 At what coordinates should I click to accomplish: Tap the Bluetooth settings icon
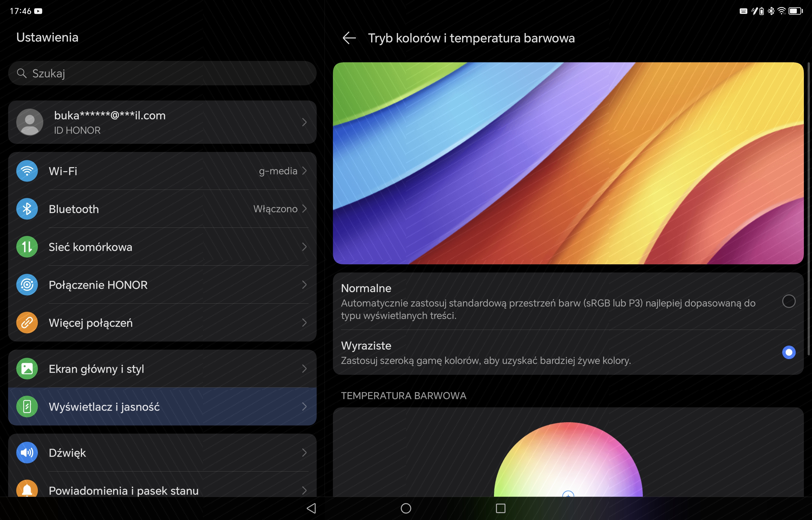tap(27, 209)
